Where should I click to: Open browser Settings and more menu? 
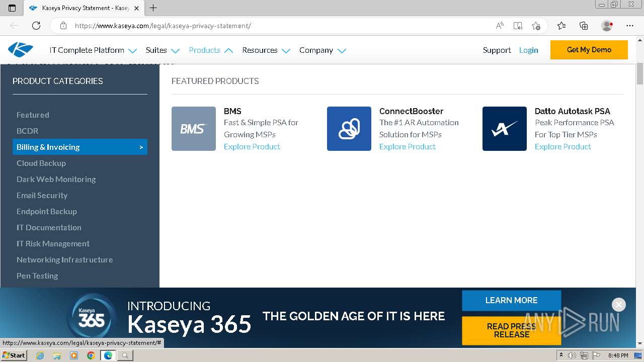point(630,26)
